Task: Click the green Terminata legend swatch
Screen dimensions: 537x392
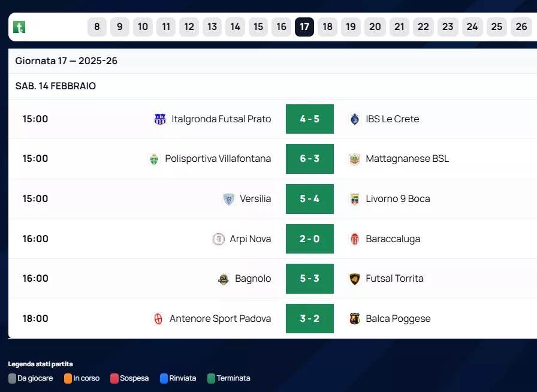Action: [211, 378]
